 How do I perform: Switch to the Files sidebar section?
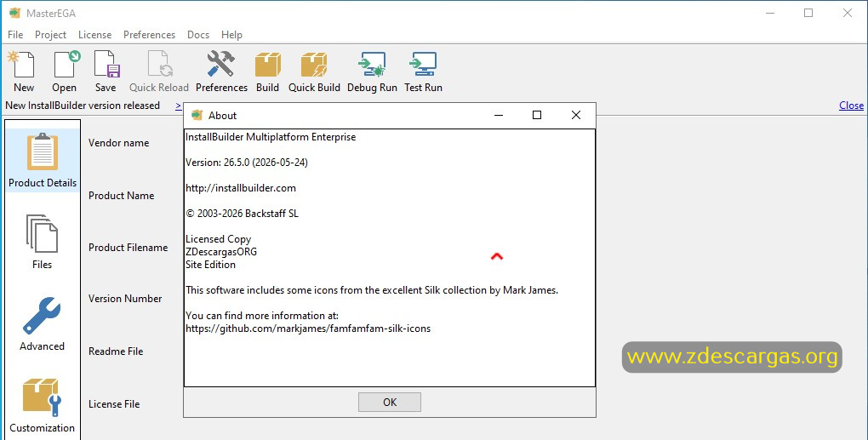click(x=42, y=242)
